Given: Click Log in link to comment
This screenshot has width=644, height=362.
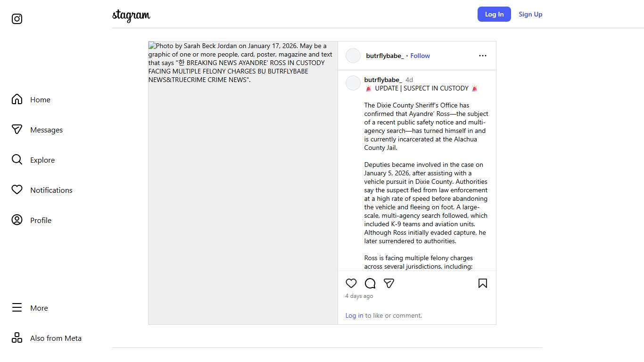Looking at the screenshot, I should [x=354, y=316].
